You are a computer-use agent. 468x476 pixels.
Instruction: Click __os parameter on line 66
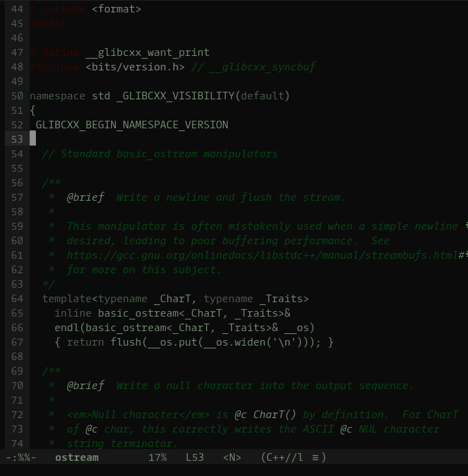[297, 328]
